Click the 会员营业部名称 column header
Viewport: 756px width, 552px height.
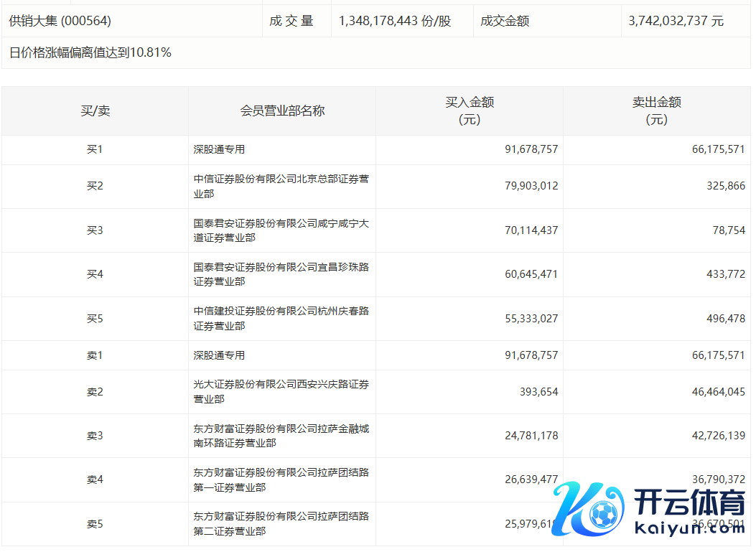[282, 111]
